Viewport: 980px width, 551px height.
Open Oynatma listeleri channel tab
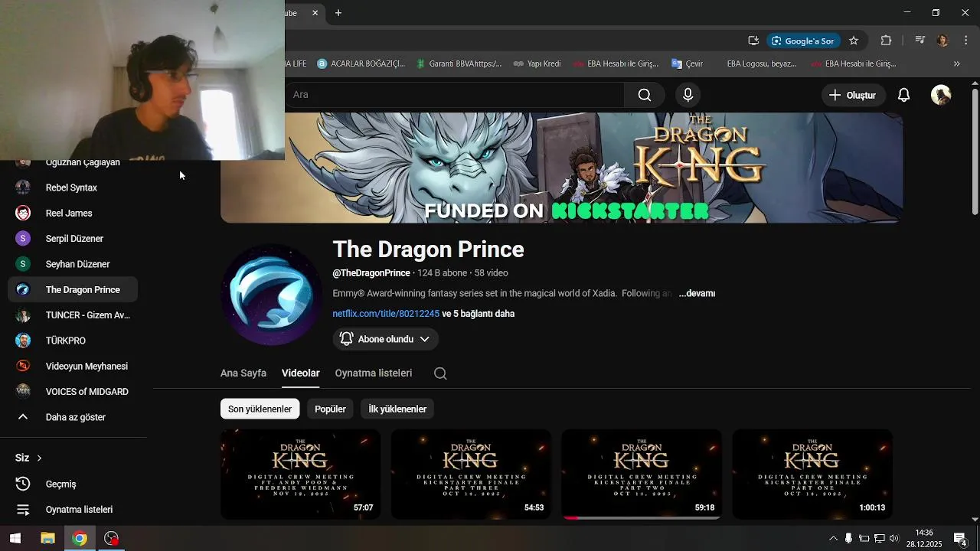point(374,373)
